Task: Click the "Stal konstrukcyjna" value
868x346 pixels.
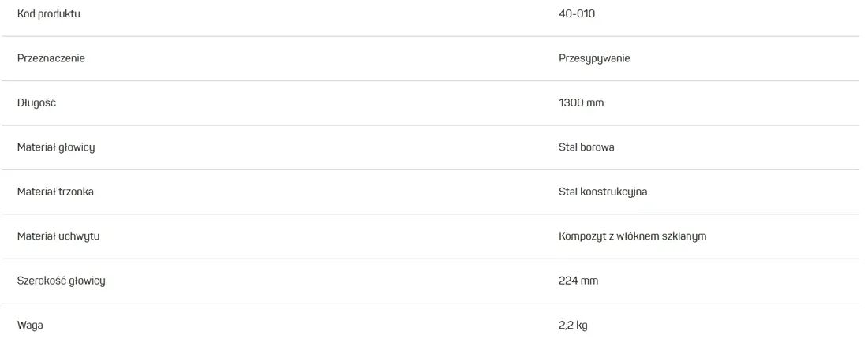Action: (603, 192)
